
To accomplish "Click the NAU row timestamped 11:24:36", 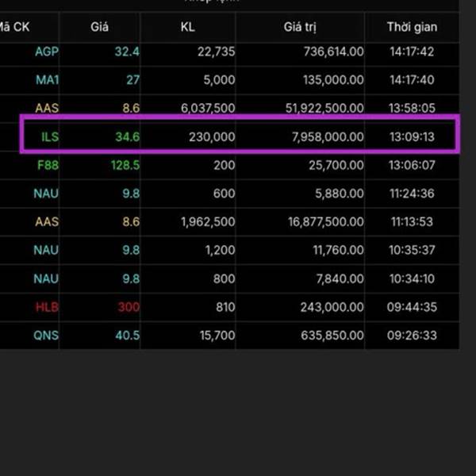I will click(x=47, y=194).
